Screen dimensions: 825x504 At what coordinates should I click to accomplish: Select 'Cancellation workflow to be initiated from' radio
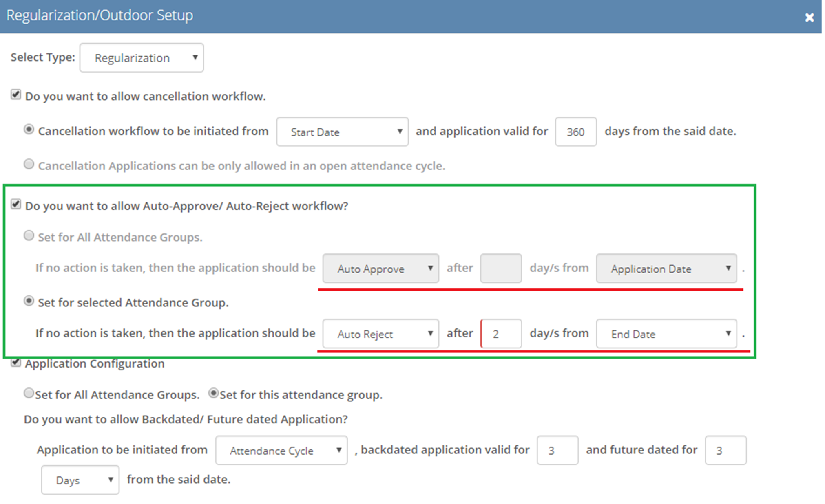[29, 130]
